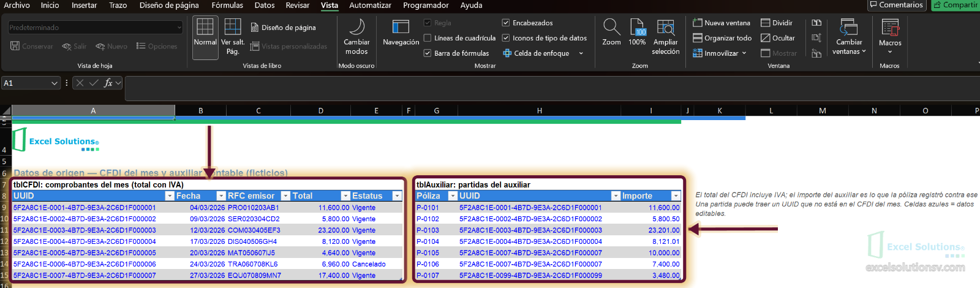Click the insert function fx icon
Screen dimensions: 980x288
tap(108, 83)
